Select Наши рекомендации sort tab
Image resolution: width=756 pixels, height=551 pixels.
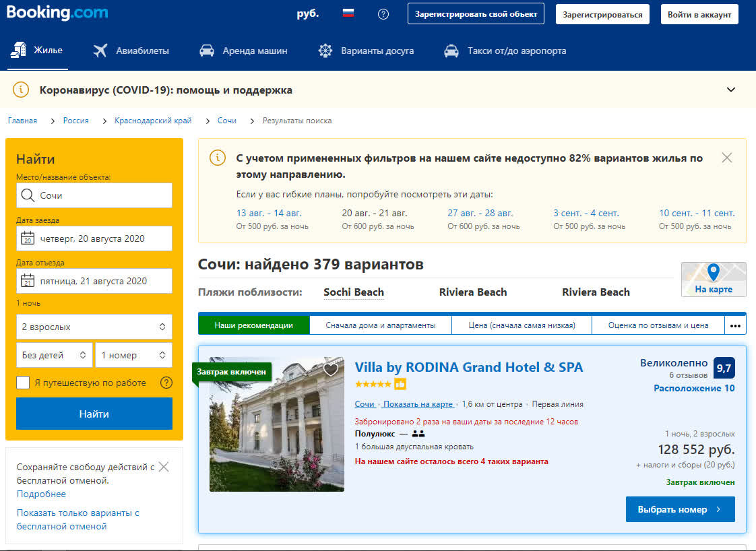(253, 325)
